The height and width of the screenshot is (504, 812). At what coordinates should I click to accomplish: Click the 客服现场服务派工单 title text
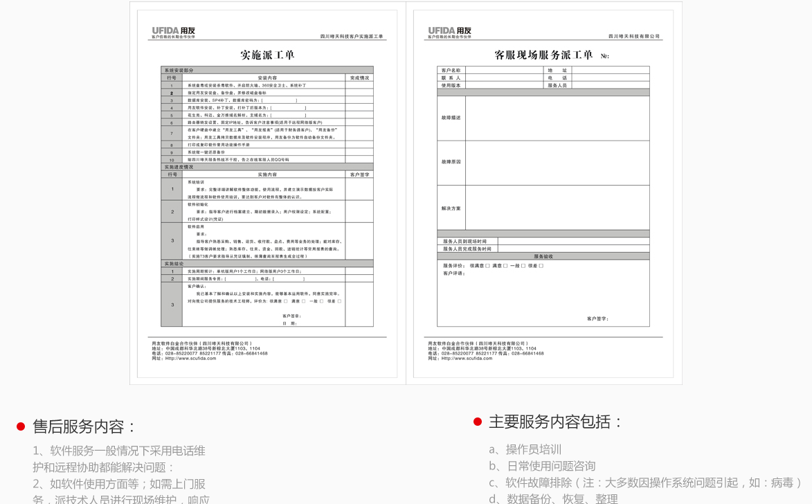click(543, 55)
